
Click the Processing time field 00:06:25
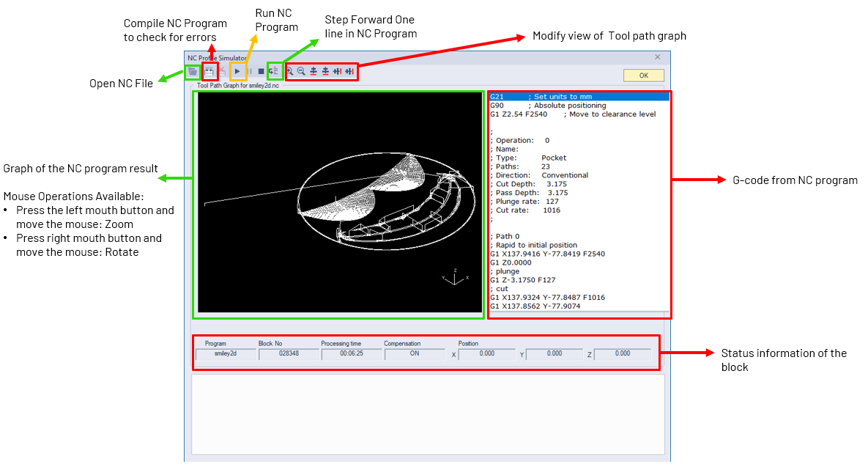click(x=352, y=354)
